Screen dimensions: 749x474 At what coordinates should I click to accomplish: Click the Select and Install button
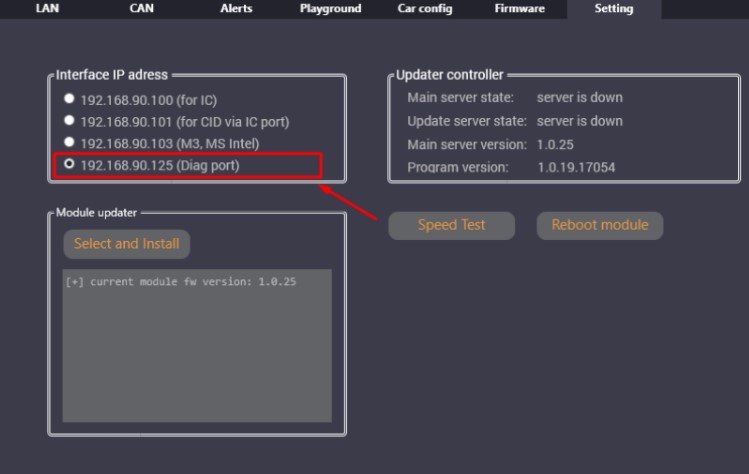(x=126, y=244)
